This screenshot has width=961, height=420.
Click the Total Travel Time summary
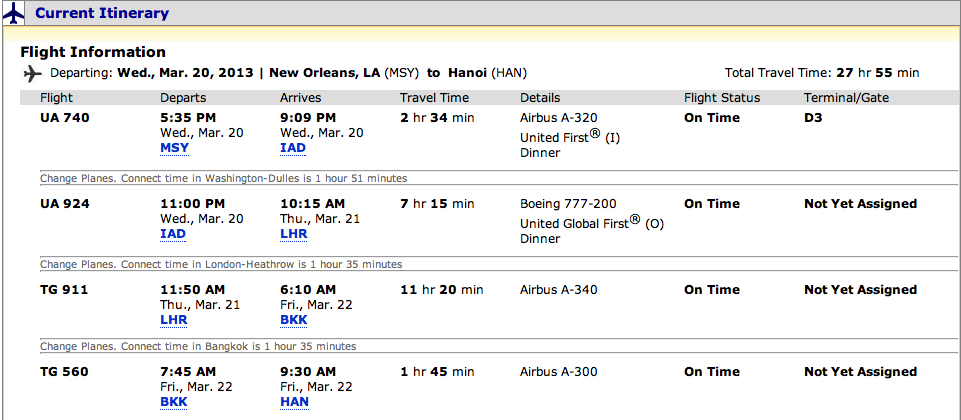822,73
